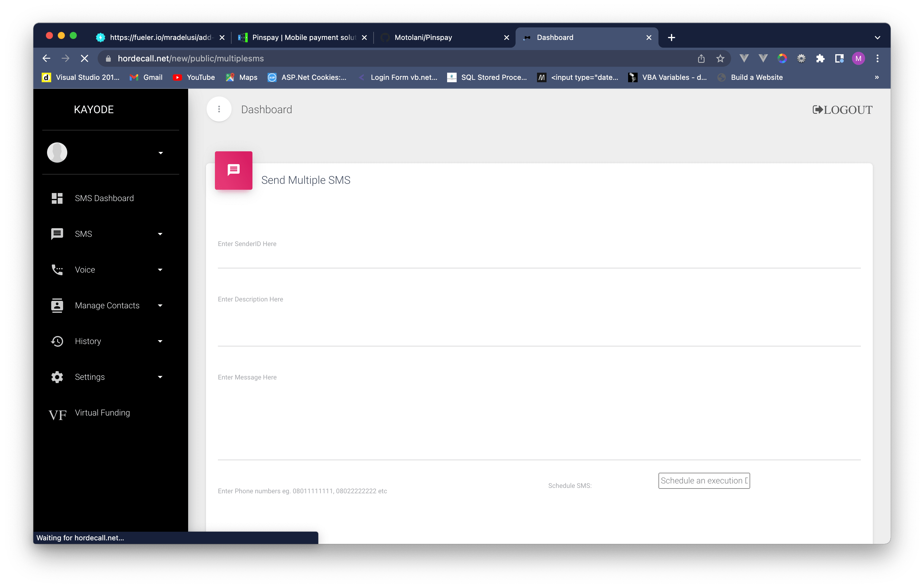
Task: Click the History clock icon
Action: point(57,341)
